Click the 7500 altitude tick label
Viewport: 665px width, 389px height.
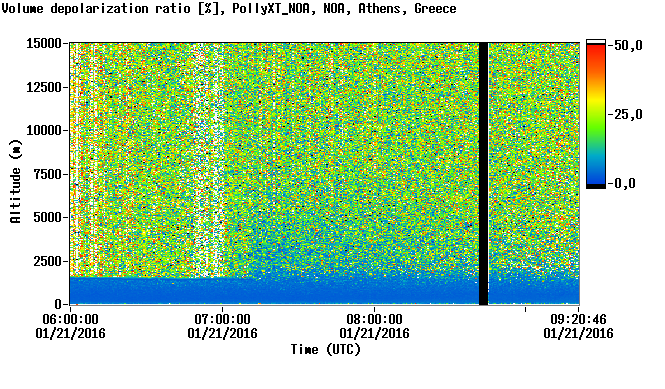tap(48, 174)
